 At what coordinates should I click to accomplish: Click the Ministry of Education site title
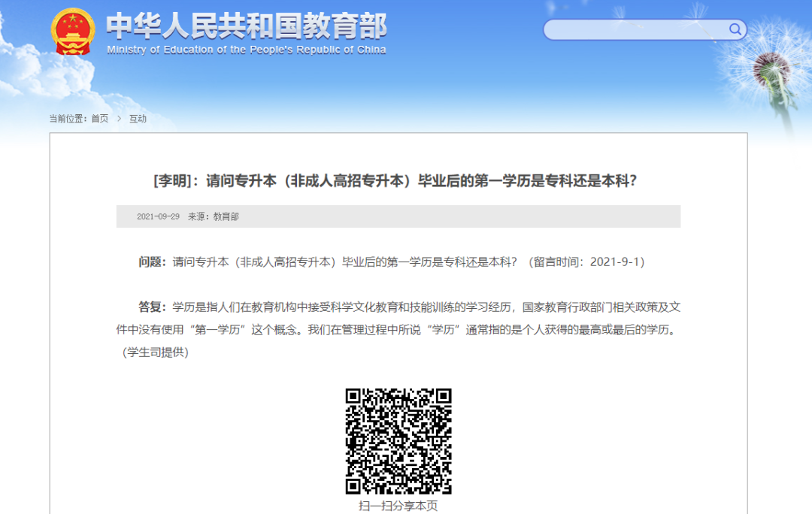pyautogui.click(x=248, y=26)
